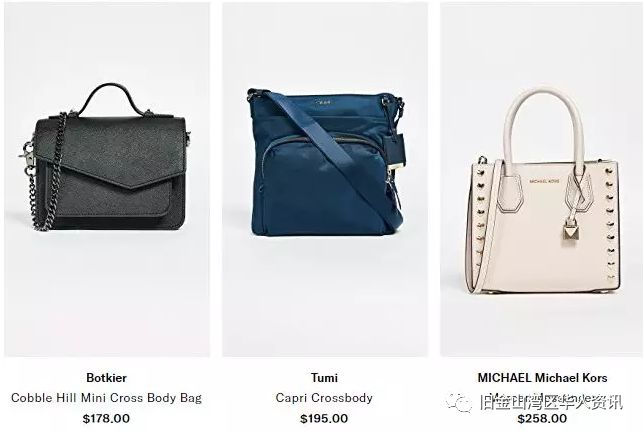Click the WeChat watermark logo icon
This screenshot has width=643, height=431.
pyautogui.click(x=460, y=403)
